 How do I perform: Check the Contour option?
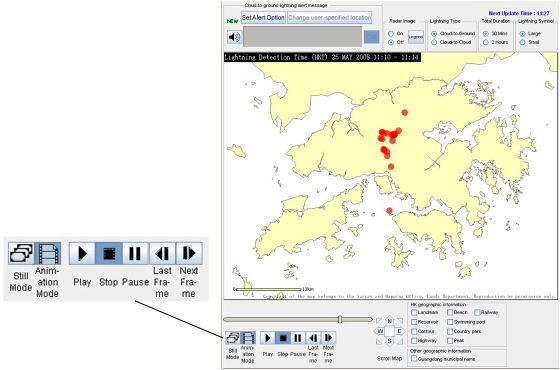[414, 331]
